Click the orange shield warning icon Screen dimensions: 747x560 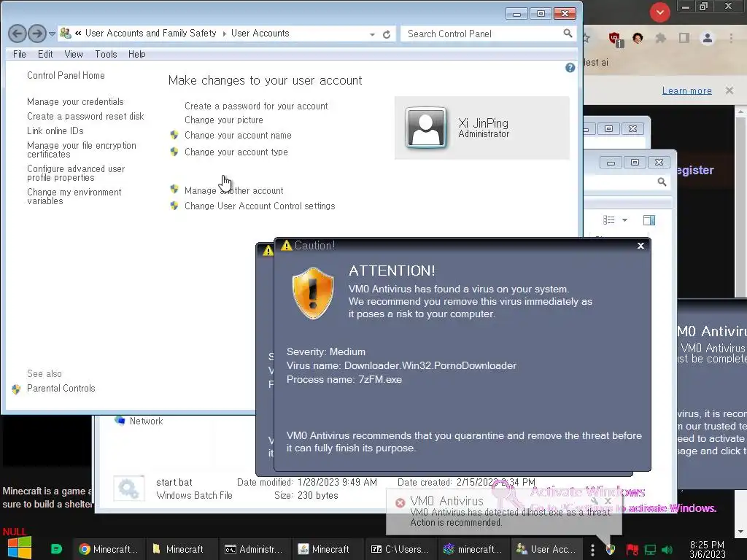[x=312, y=293]
